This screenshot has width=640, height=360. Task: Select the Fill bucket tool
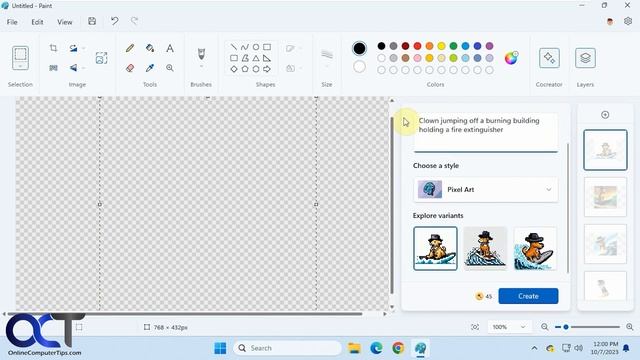150,48
